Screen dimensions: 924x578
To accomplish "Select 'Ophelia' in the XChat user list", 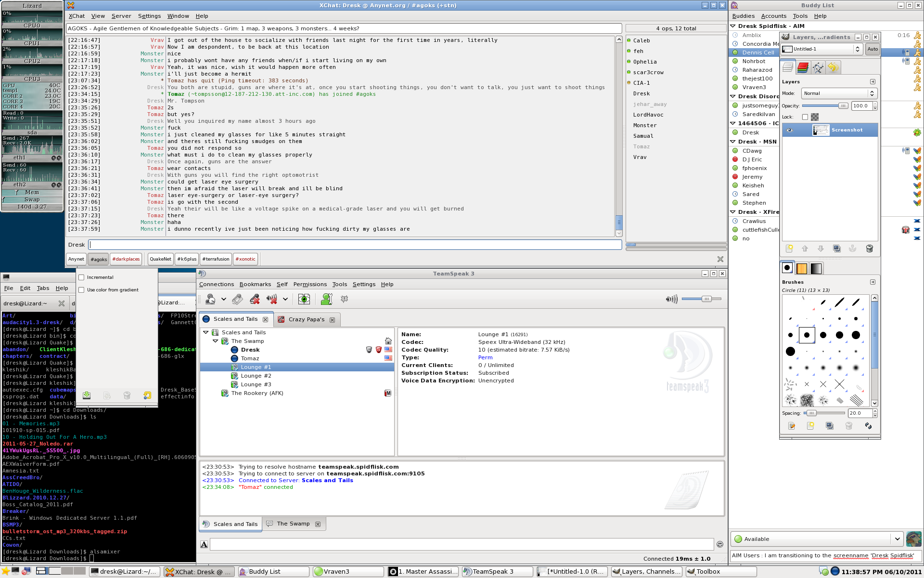I will [x=644, y=62].
